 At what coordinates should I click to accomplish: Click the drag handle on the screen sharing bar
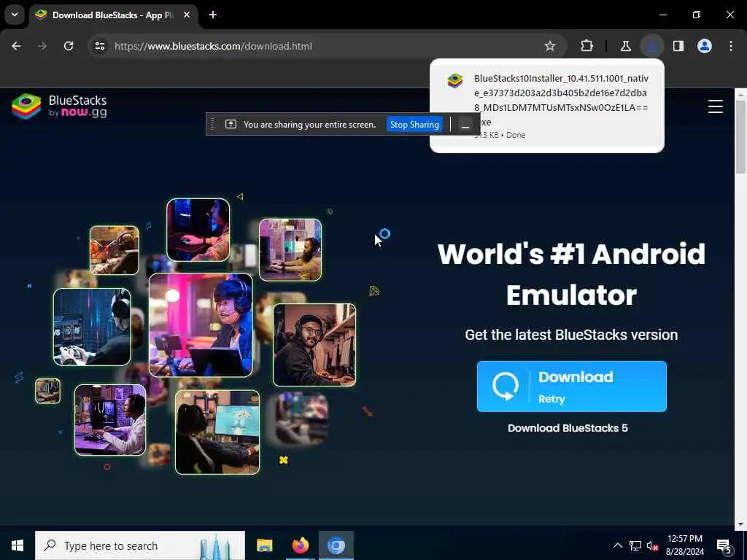pos(212,125)
